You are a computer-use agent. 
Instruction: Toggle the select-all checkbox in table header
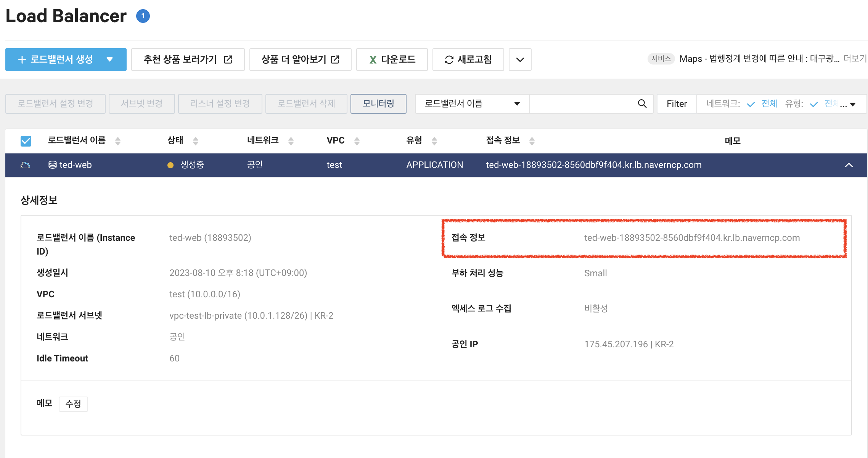point(26,141)
